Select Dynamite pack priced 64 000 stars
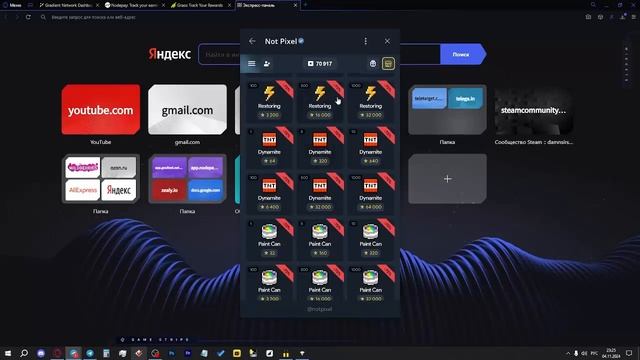640x360 pixels. point(371,193)
